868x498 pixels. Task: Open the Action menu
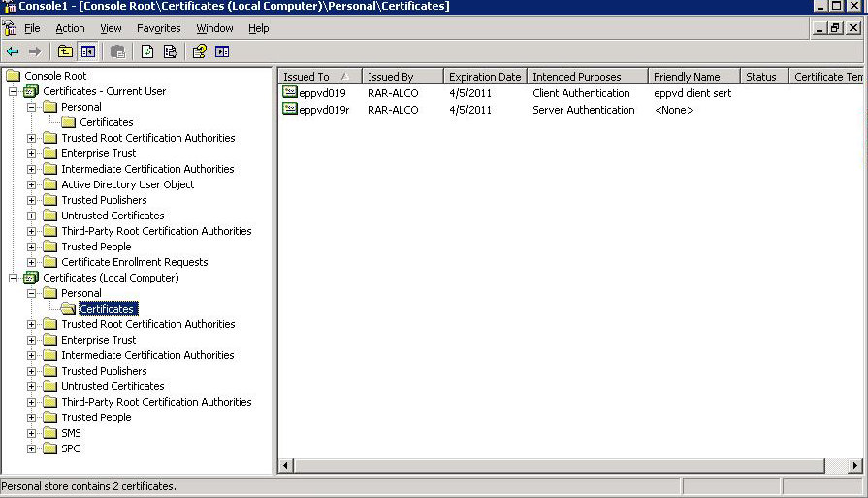click(x=70, y=28)
